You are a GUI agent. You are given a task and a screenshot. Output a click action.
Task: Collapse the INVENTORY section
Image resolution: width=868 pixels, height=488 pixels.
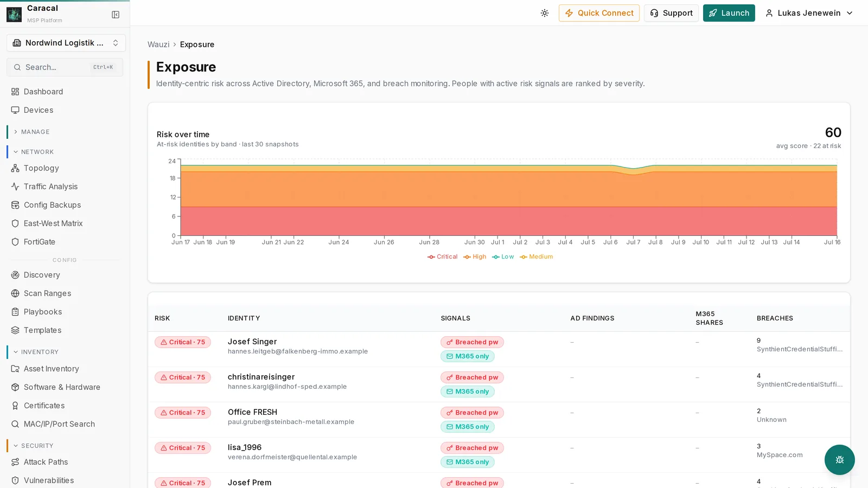point(39,352)
